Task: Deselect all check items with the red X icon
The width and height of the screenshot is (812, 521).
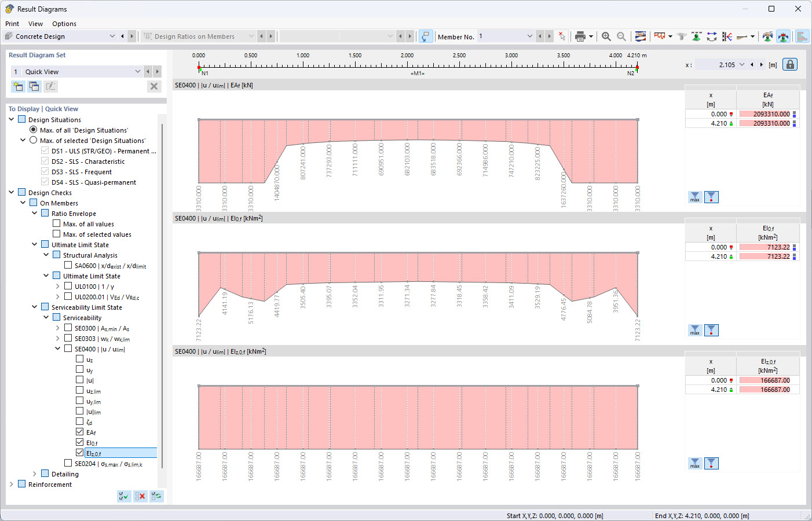Action: [140, 496]
